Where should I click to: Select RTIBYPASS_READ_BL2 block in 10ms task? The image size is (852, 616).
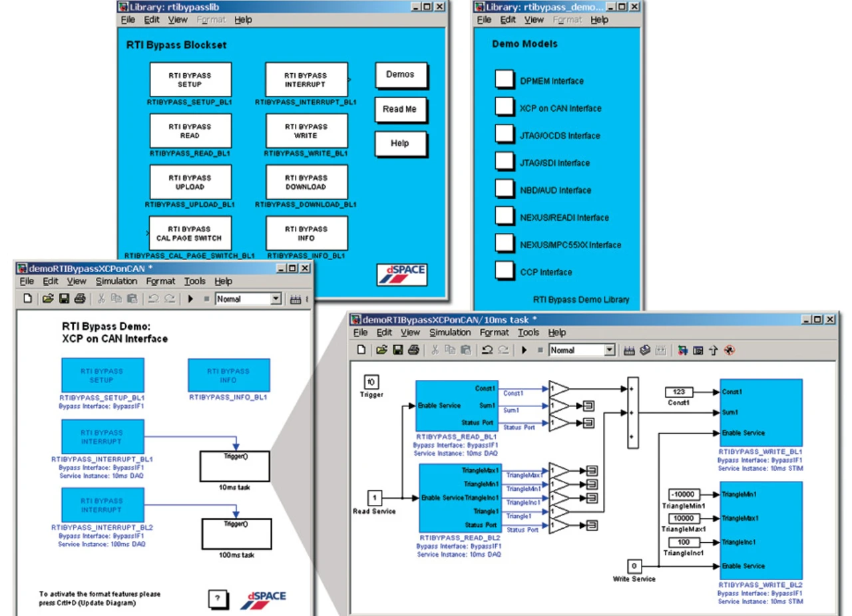point(460,499)
